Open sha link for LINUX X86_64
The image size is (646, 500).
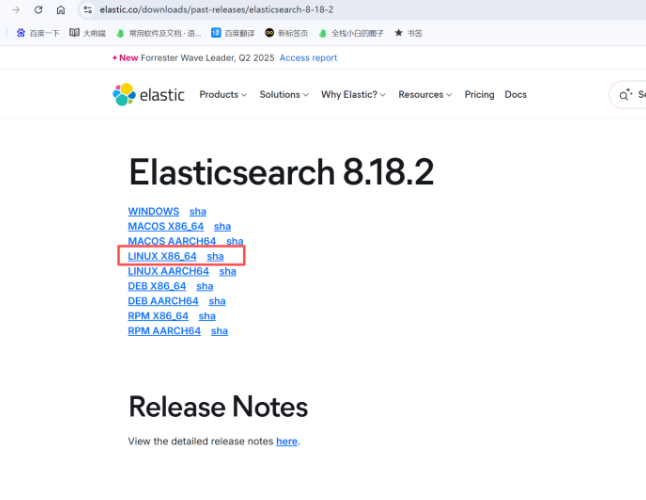[x=215, y=256]
